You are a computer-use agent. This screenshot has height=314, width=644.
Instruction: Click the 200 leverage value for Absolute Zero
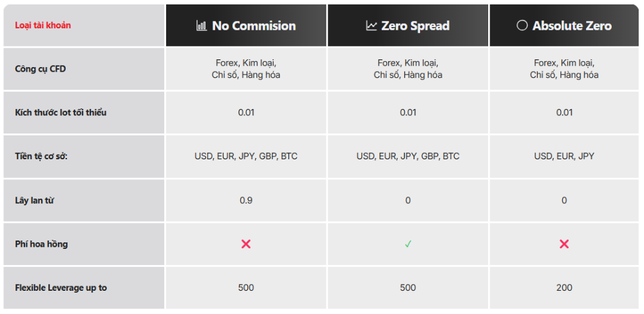pyautogui.click(x=564, y=288)
